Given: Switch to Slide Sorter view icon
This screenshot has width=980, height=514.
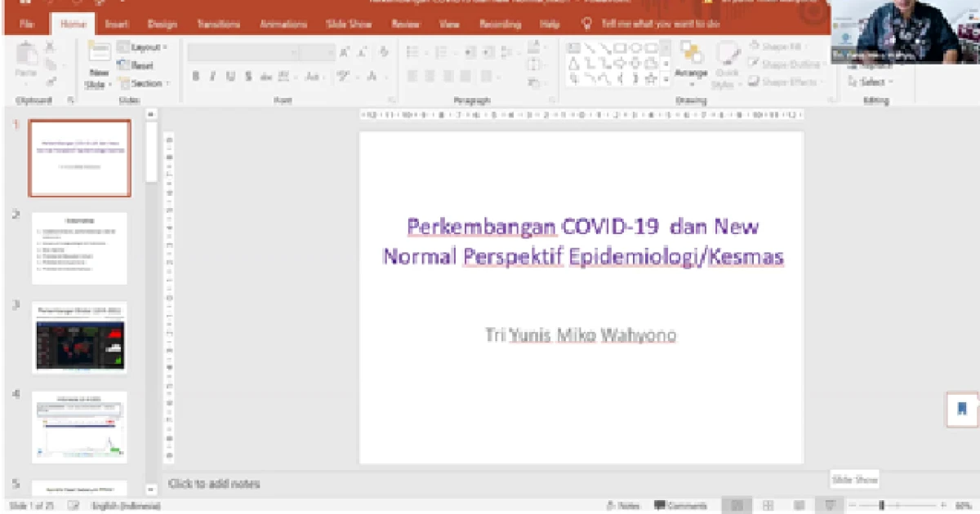Looking at the screenshot, I should [x=768, y=506].
